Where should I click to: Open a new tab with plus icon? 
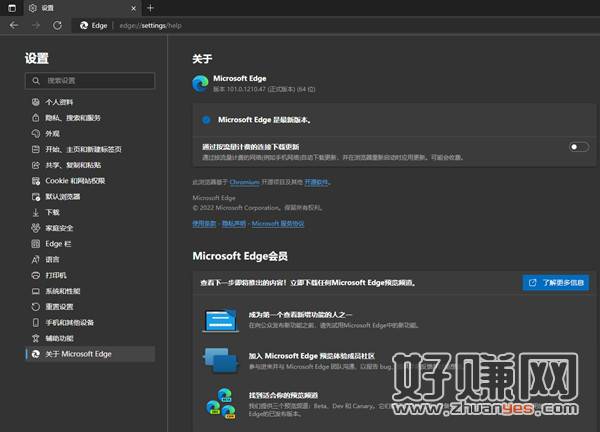(150, 8)
